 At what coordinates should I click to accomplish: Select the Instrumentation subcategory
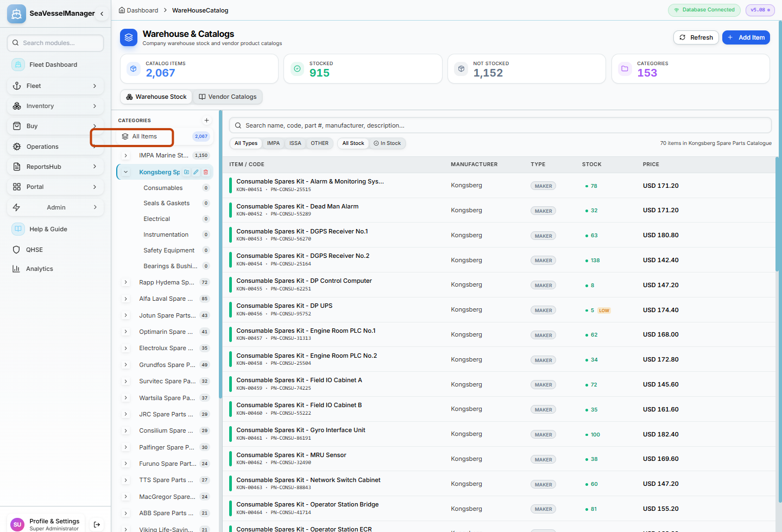[166, 235]
